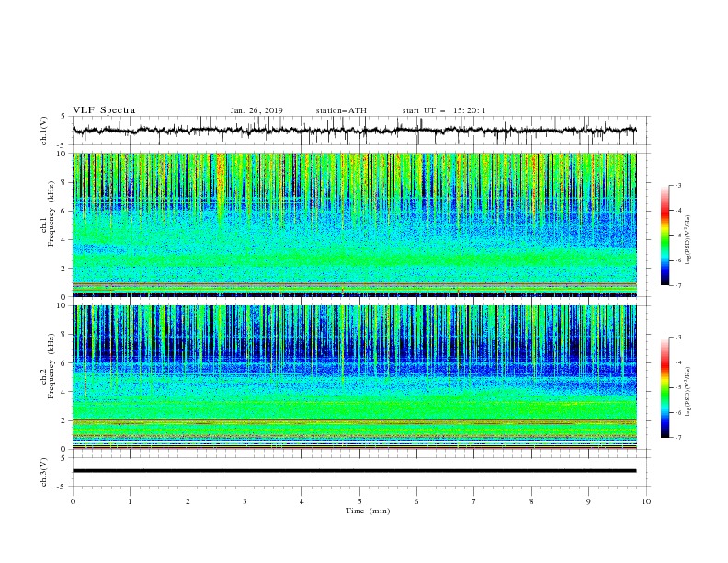The height and width of the screenshot is (563, 728).
Task: Select the ch.2 colorbar "log(PSD)(V²/Hz)" label
Action: (x=688, y=392)
